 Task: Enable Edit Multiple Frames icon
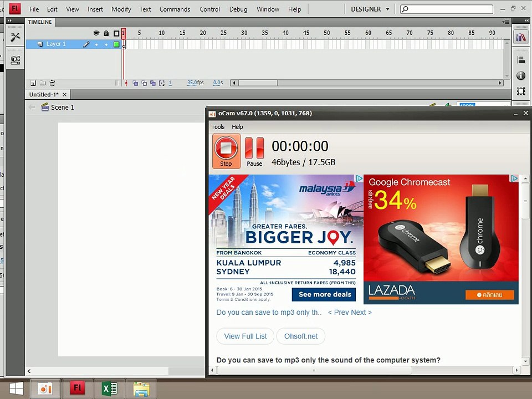tap(153, 83)
